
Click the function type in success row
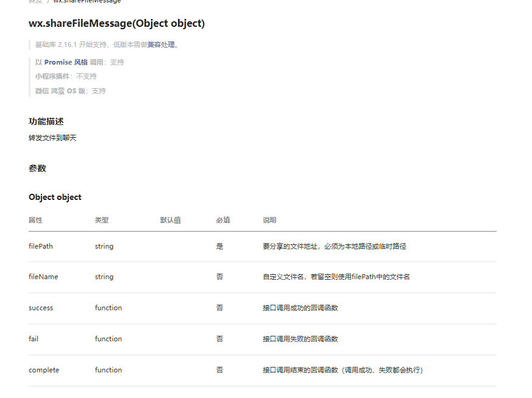(x=108, y=308)
